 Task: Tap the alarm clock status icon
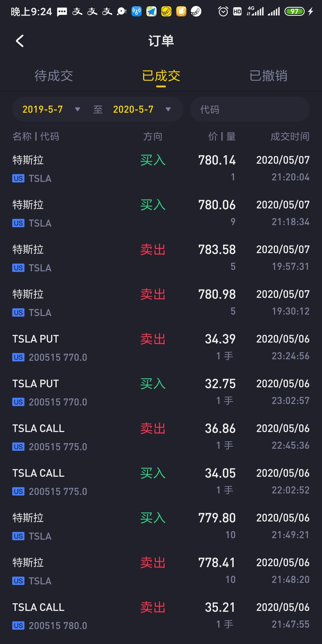(x=223, y=12)
